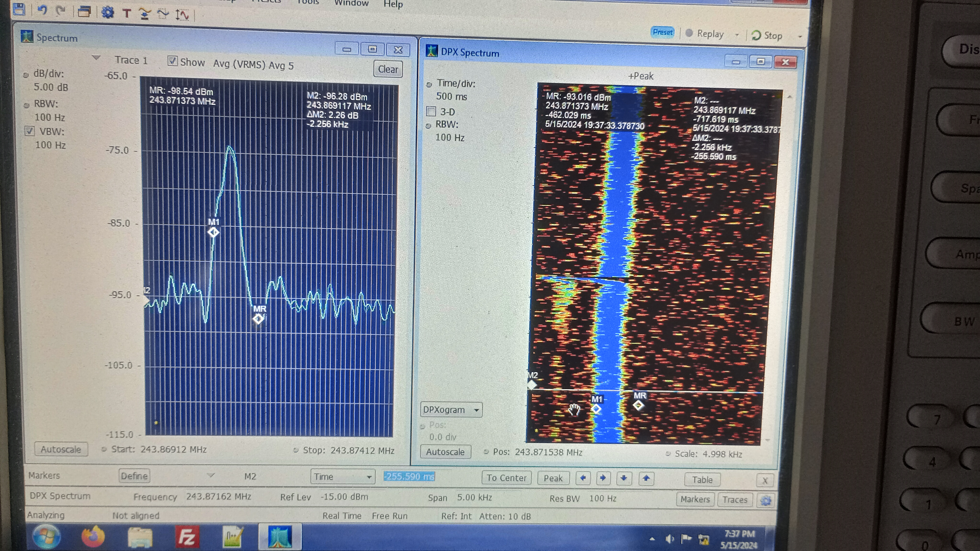Move marker left with blue left arrow
980x551 pixels.
tap(583, 478)
